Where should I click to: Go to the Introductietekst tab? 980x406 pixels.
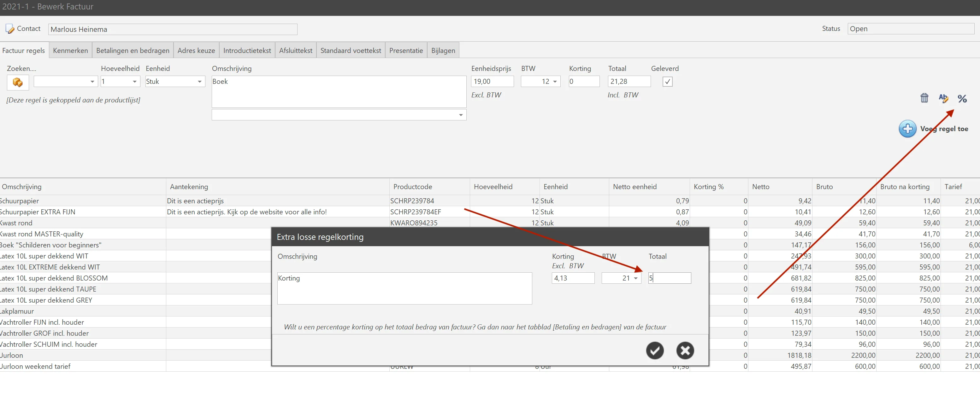coord(247,50)
